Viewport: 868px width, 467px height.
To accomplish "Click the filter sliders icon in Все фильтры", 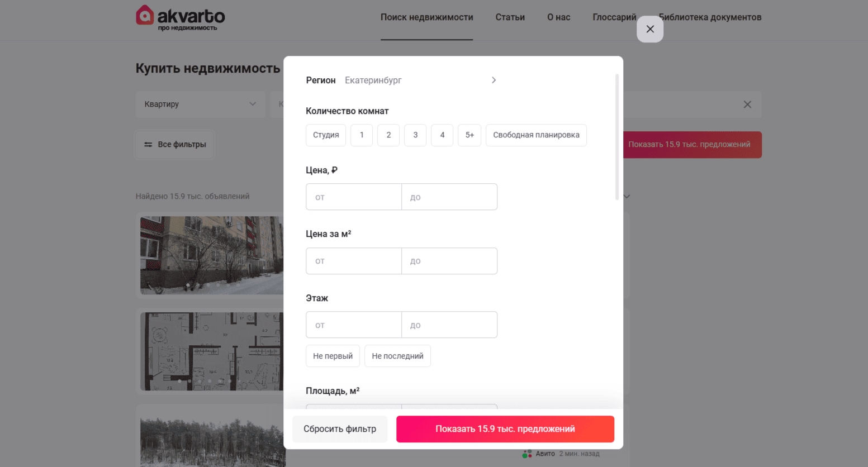I will pos(148,144).
